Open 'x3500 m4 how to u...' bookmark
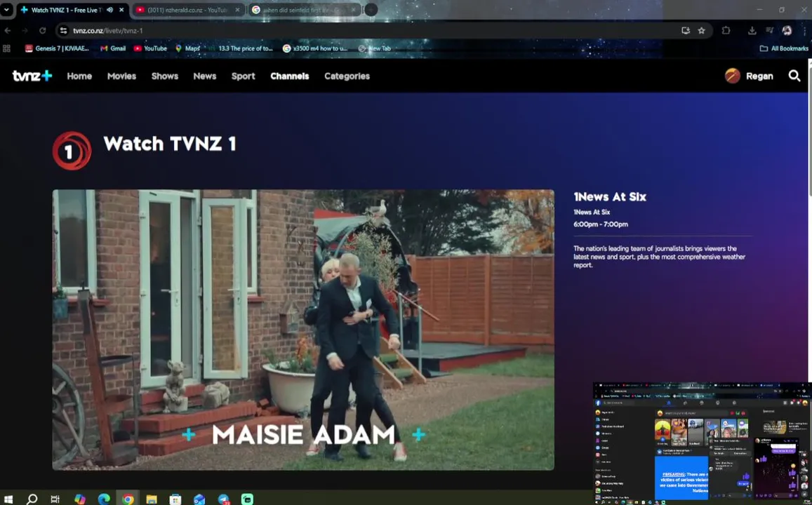Image resolution: width=812 pixels, height=505 pixels. tap(315, 48)
